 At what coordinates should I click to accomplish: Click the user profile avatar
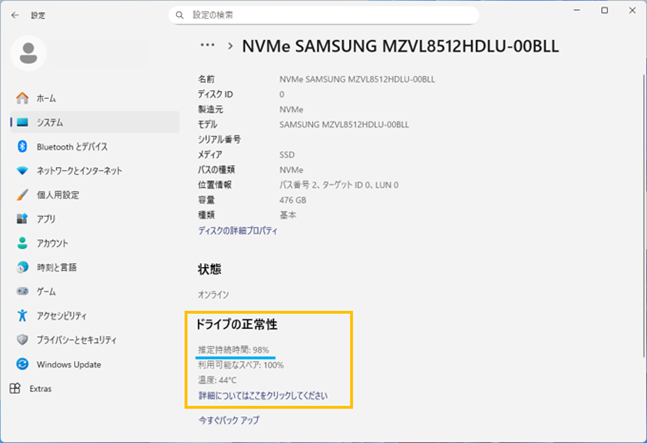tap(28, 53)
